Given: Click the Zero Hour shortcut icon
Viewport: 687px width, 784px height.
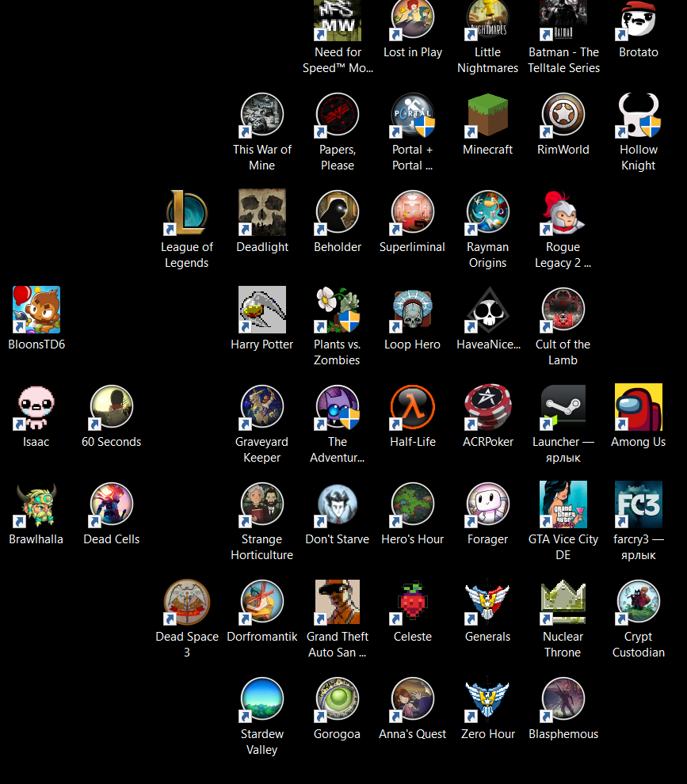Looking at the screenshot, I should tap(488, 700).
